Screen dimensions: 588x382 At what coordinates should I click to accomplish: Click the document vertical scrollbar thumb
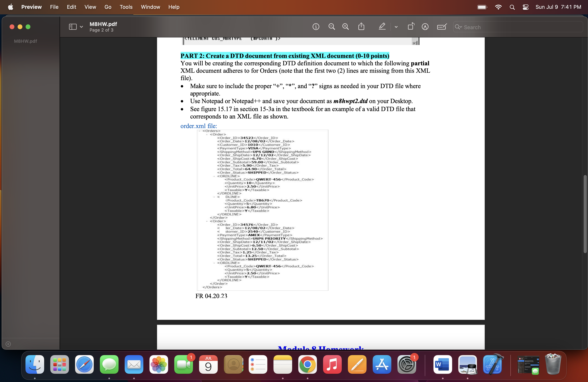click(x=585, y=214)
